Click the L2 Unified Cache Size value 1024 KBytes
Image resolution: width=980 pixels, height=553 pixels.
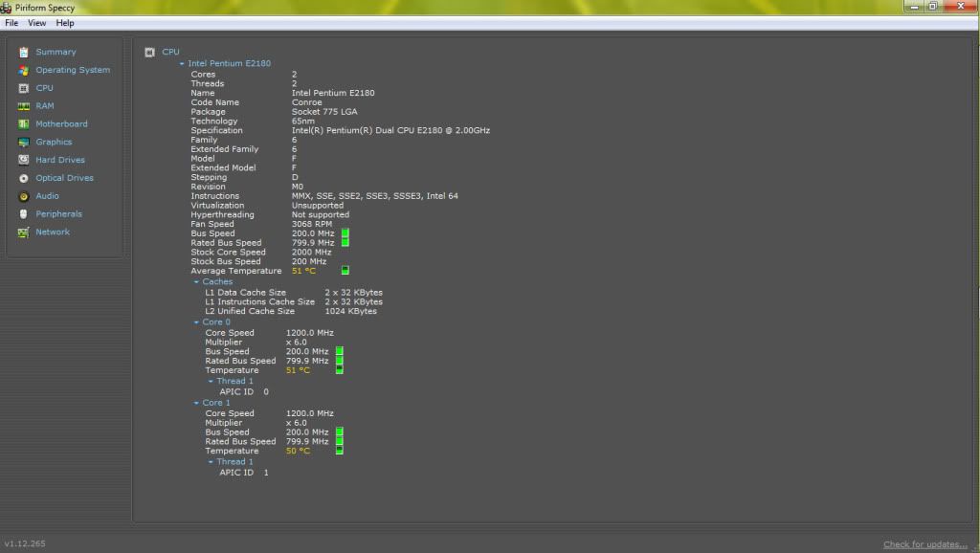pos(350,311)
